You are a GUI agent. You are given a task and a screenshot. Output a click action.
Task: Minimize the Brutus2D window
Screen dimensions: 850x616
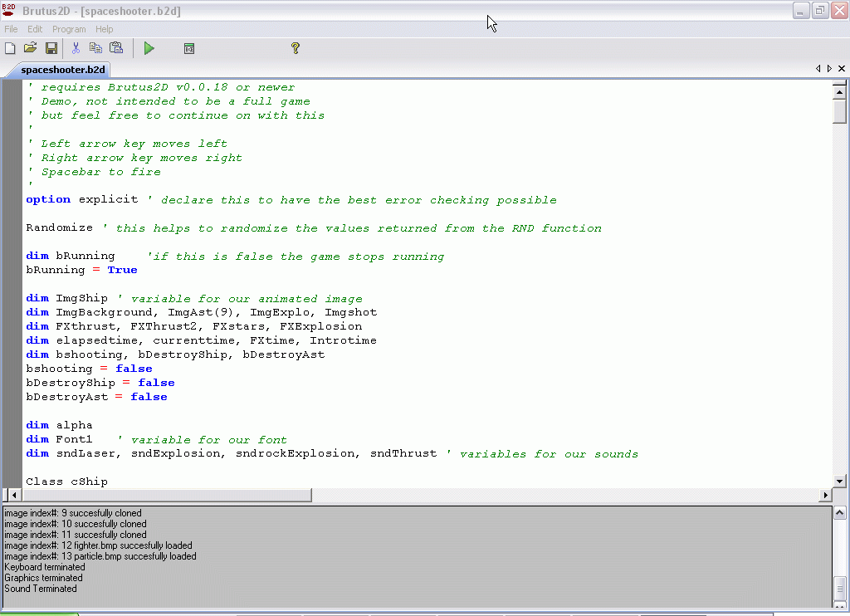(x=801, y=10)
